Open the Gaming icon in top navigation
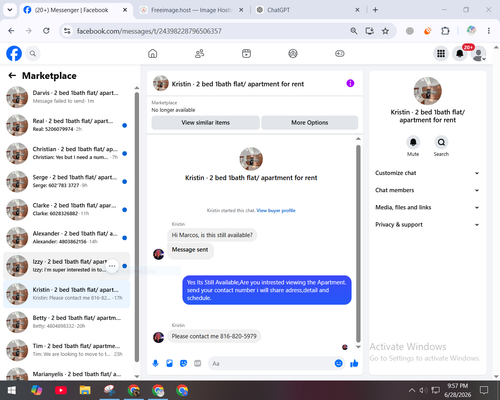This screenshot has width=500, height=400. coord(340,53)
